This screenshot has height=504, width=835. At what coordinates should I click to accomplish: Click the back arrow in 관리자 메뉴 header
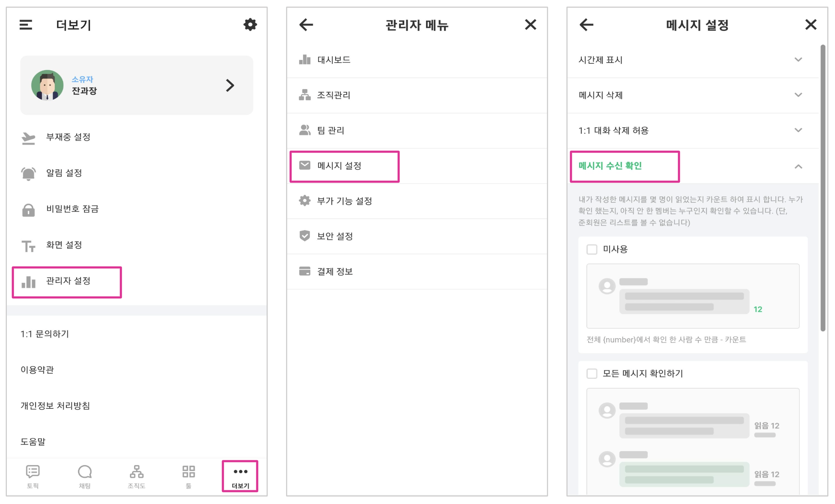[306, 25]
